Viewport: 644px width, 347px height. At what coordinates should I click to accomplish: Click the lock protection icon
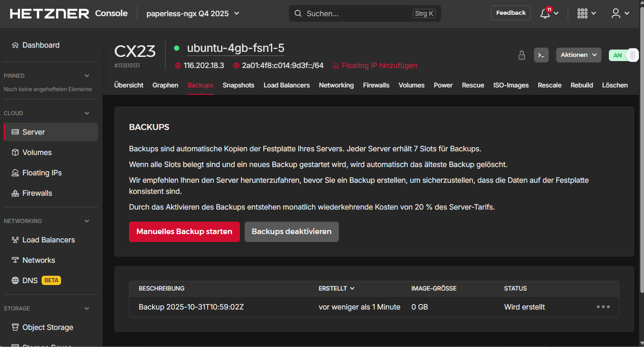click(521, 55)
